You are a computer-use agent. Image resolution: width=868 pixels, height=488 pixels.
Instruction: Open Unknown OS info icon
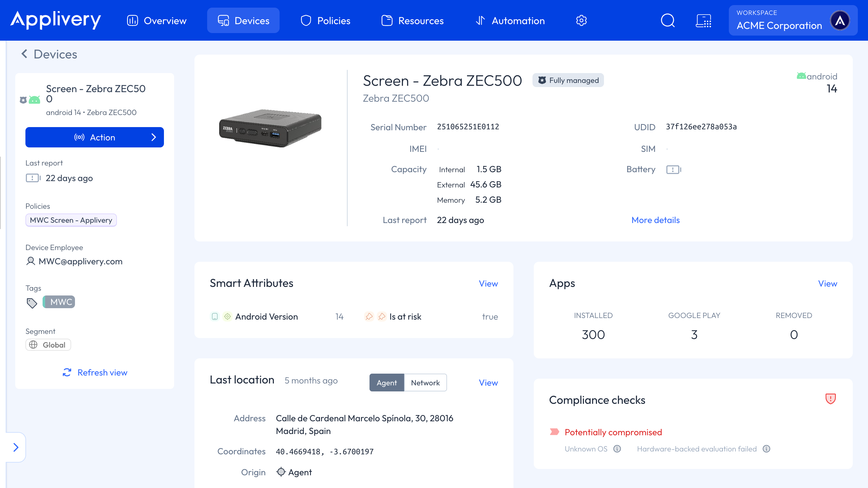coord(617,449)
